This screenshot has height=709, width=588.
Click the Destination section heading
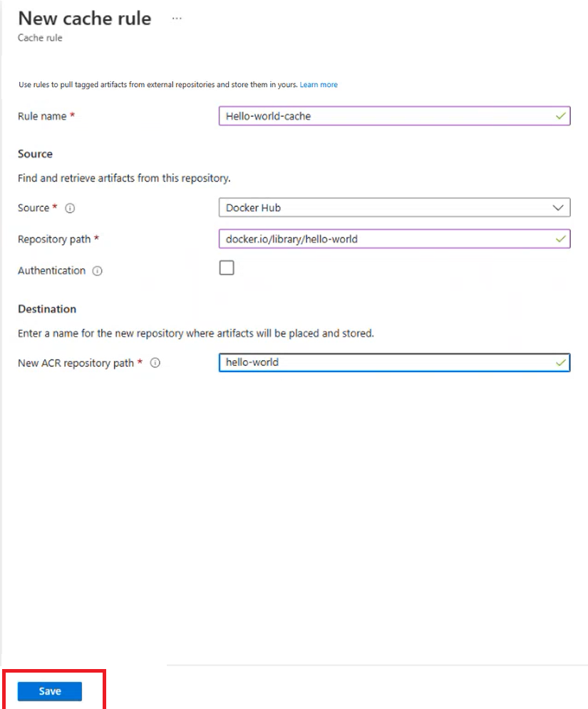[x=47, y=309]
